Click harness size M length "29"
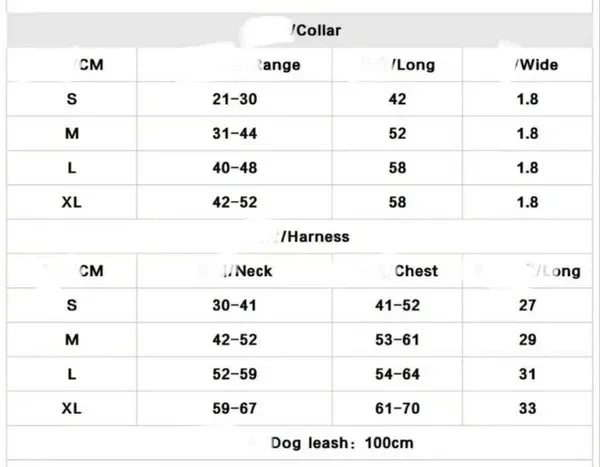This screenshot has height=467, width=600. (528, 340)
